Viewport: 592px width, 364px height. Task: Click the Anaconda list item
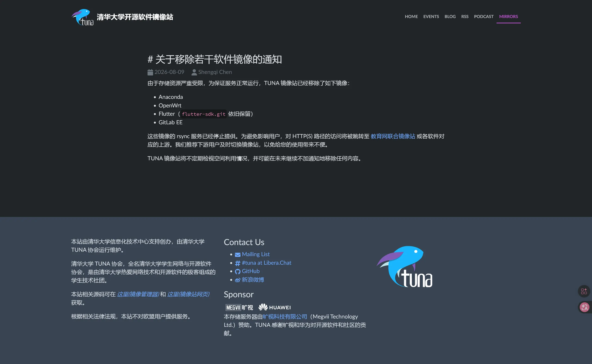pos(171,97)
